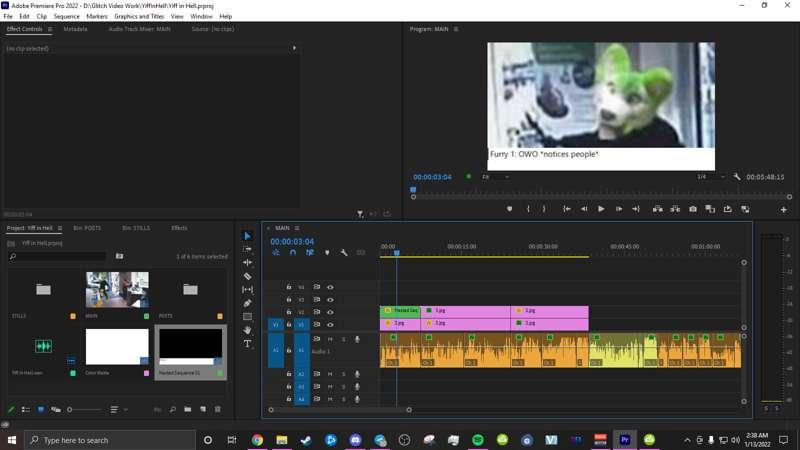The width and height of the screenshot is (800, 450).
Task: Switch to Bin: POSTS tab
Action: (87, 228)
